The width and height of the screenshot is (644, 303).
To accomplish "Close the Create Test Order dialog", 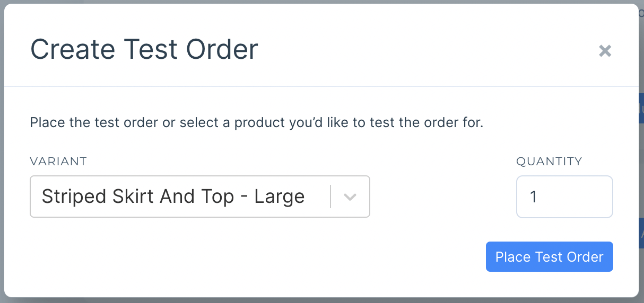I will click(605, 51).
